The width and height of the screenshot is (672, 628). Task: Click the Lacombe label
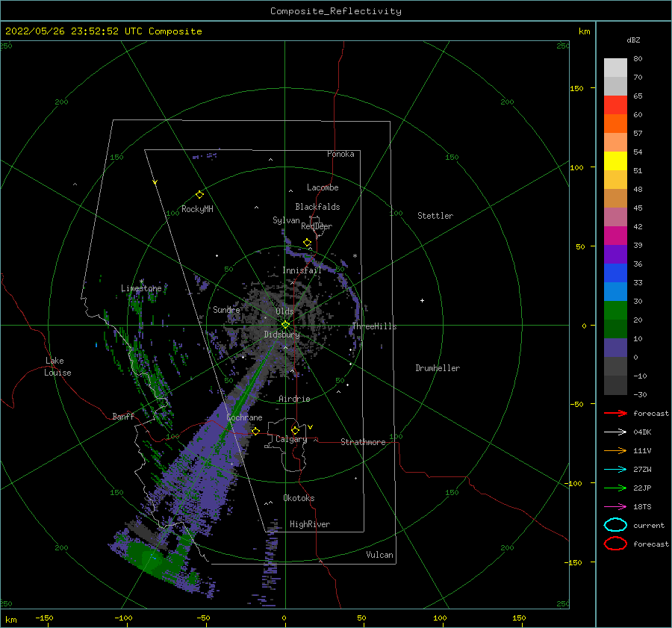(x=323, y=187)
